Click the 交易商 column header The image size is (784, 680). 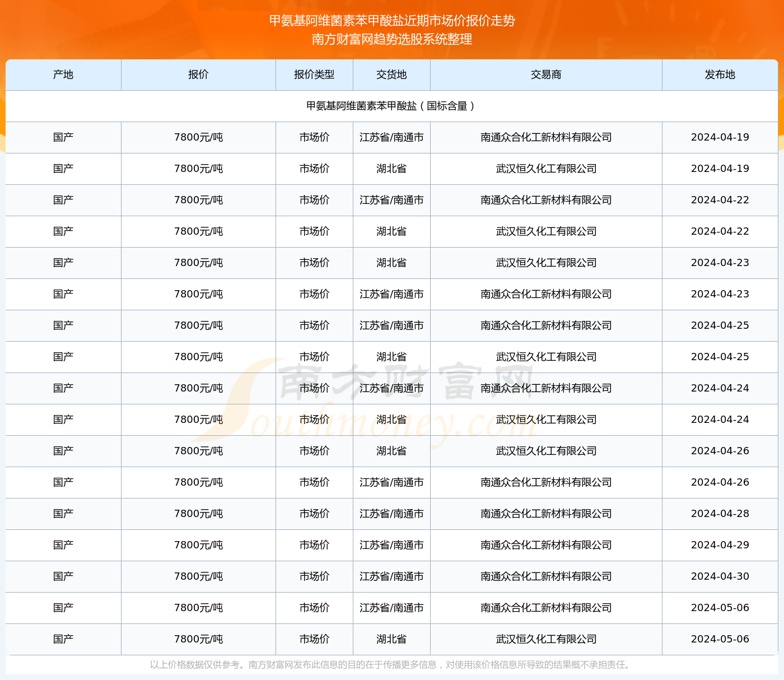pos(546,74)
